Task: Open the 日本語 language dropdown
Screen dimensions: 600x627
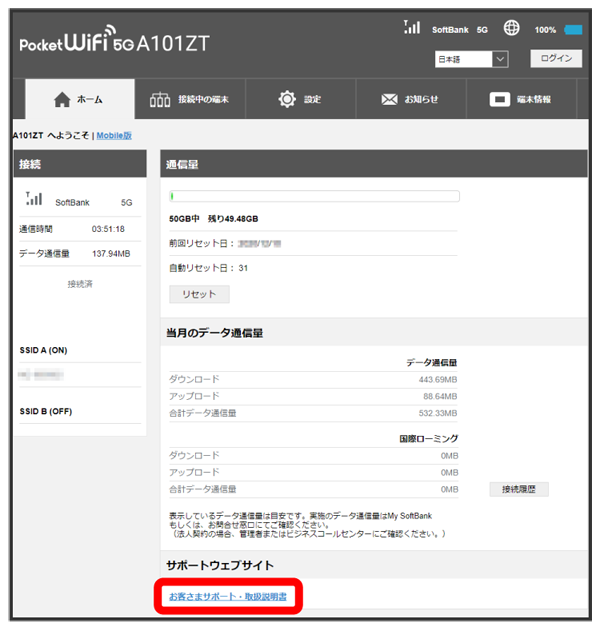Action: 472,59
